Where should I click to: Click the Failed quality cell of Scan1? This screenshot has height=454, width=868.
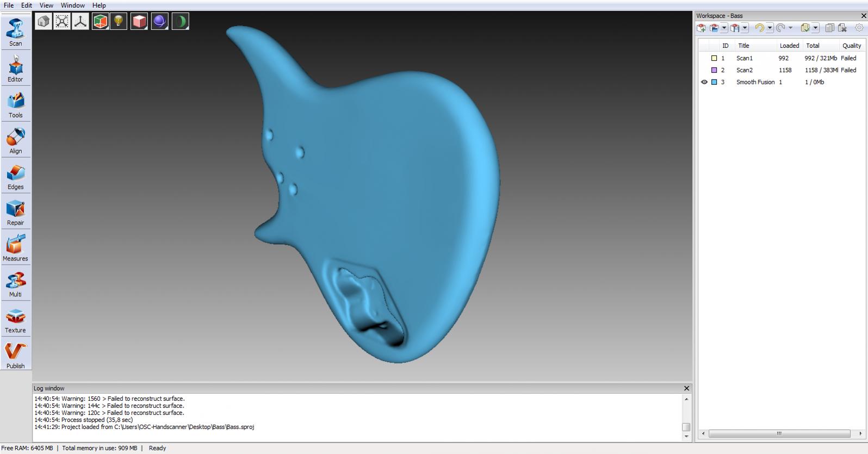click(x=848, y=58)
